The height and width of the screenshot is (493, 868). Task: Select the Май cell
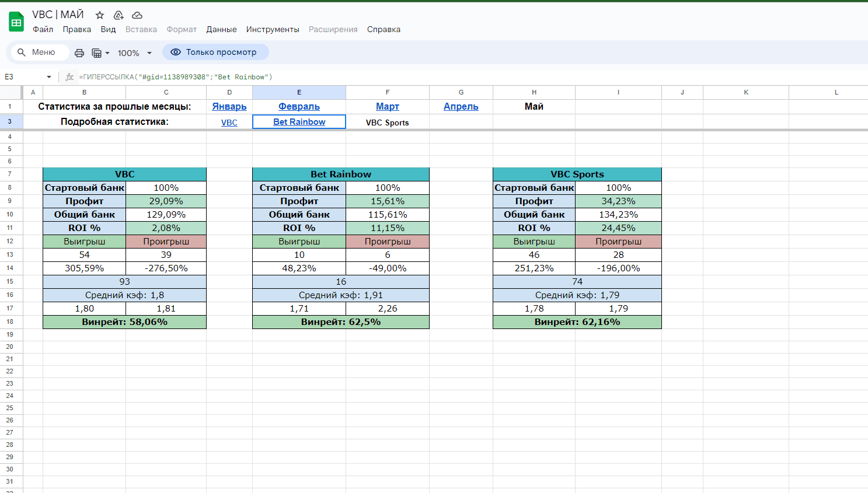(534, 106)
